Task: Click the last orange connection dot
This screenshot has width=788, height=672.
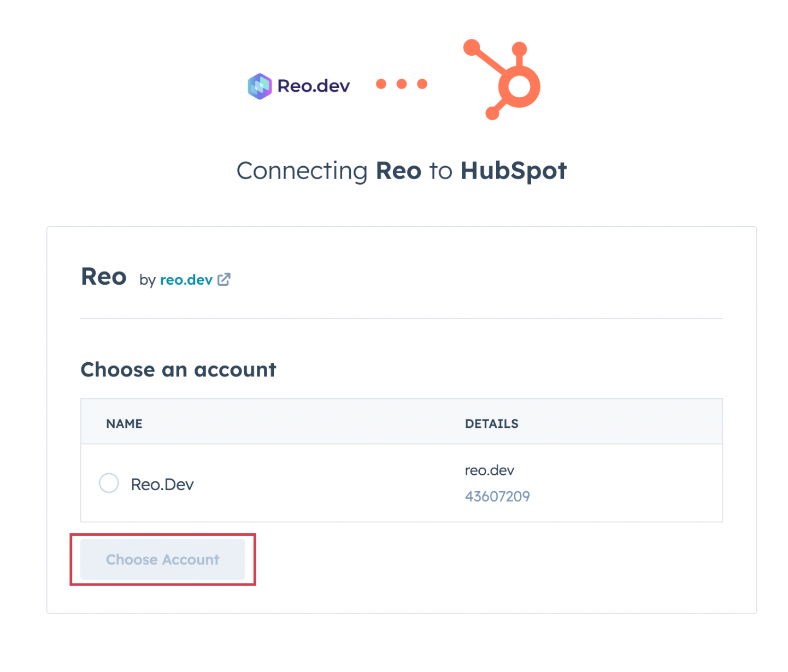Action: click(x=422, y=84)
